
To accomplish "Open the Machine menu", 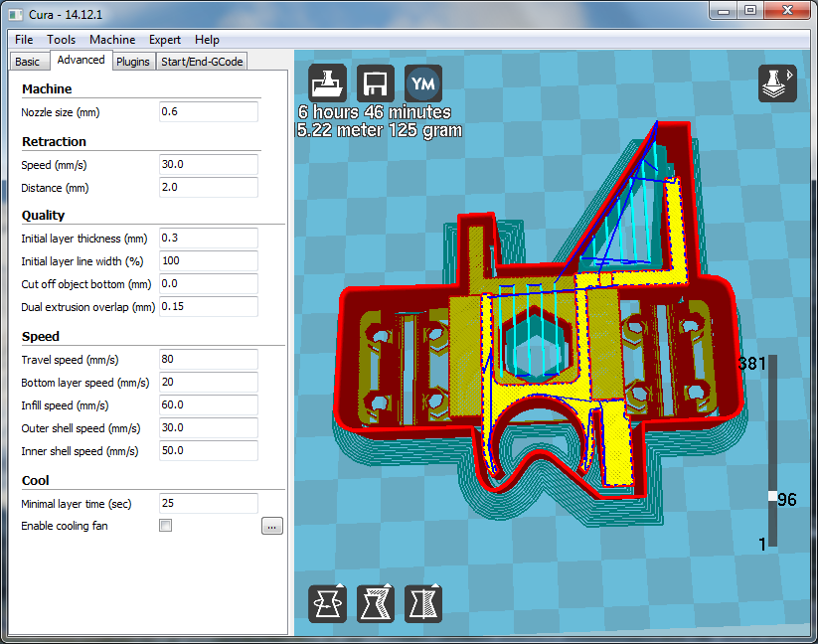I will 112,40.
